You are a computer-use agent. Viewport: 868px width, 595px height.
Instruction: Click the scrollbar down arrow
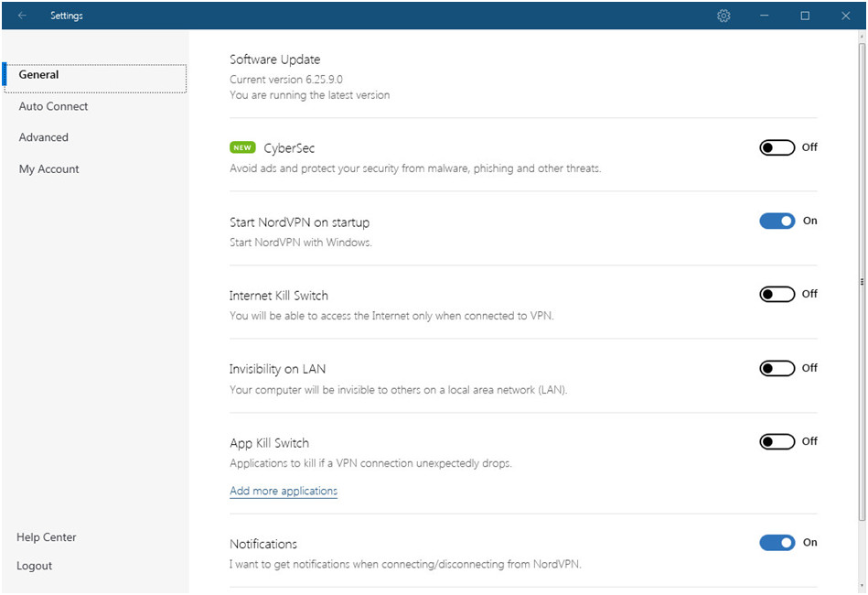click(862, 586)
